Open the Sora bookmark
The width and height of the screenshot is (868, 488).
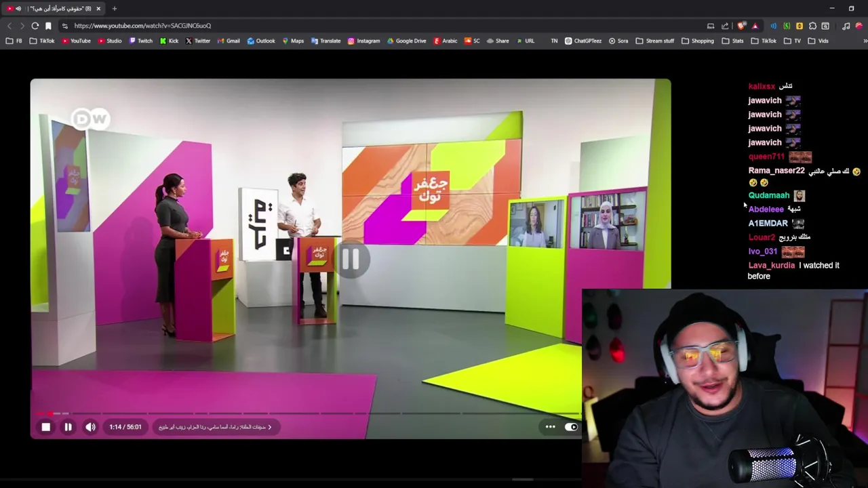[618, 41]
